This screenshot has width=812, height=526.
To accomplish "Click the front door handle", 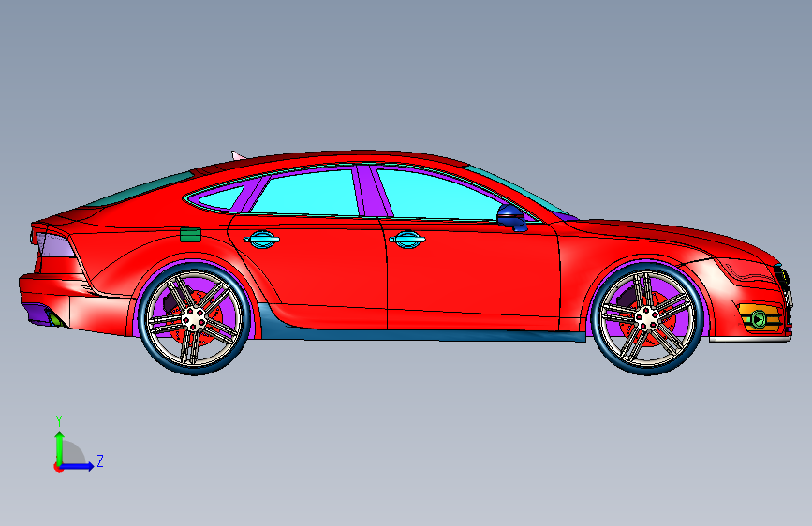I will pyautogui.click(x=407, y=240).
